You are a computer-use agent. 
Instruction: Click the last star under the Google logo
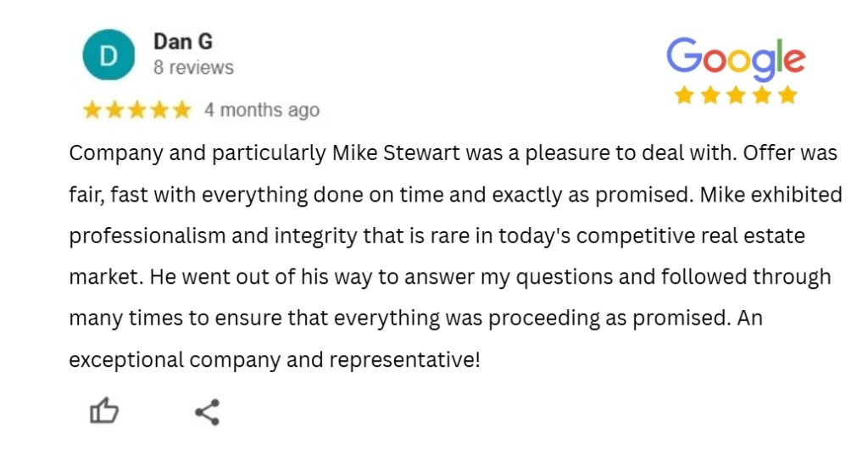tap(787, 95)
